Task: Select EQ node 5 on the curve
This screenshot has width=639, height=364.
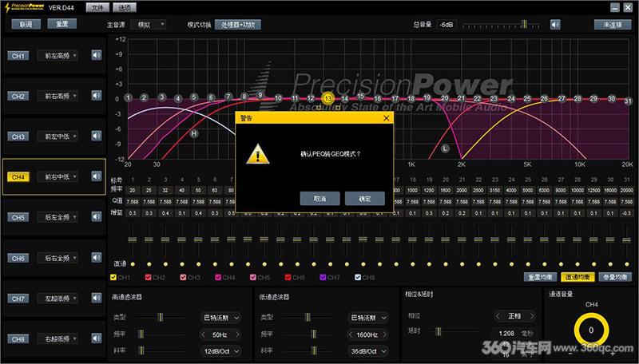Action: pos(194,97)
